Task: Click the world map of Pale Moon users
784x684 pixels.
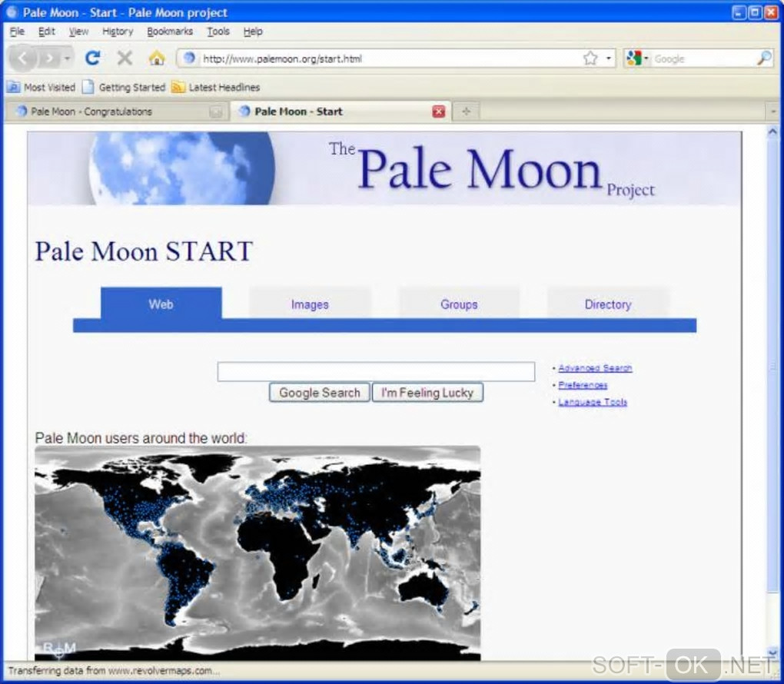Action: (x=257, y=553)
